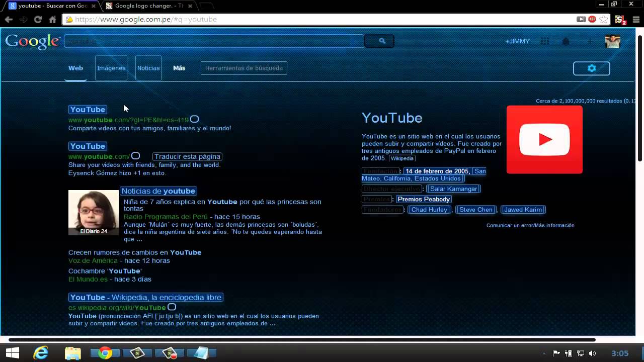Viewport: 644px width, 362px height.
Task: Expand options next to second www.youtube.com/ result
Action: click(136, 156)
